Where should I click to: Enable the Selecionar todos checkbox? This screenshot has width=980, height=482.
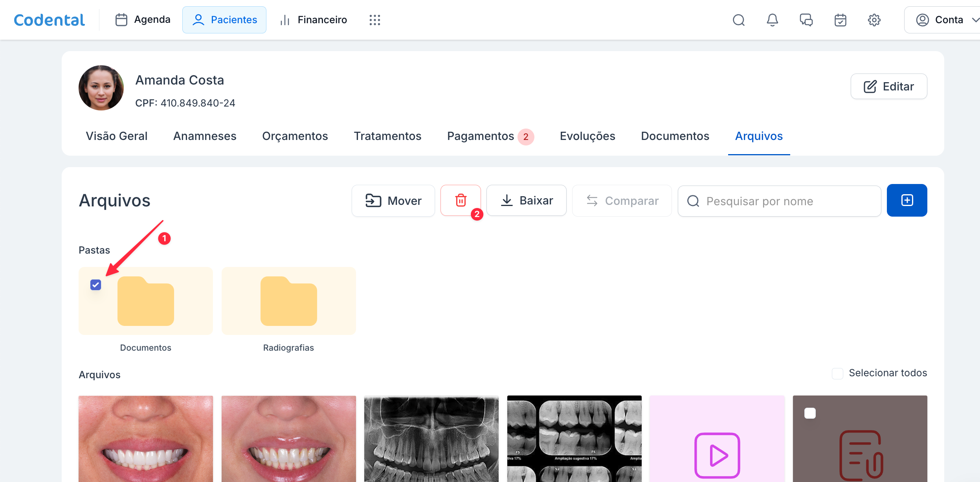pyautogui.click(x=837, y=373)
